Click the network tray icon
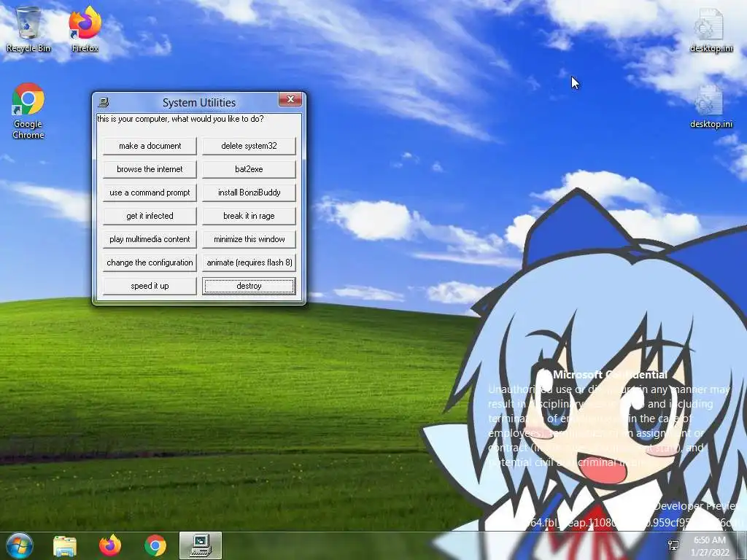Image resolution: width=747 pixels, height=560 pixels. (x=673, y=545)
